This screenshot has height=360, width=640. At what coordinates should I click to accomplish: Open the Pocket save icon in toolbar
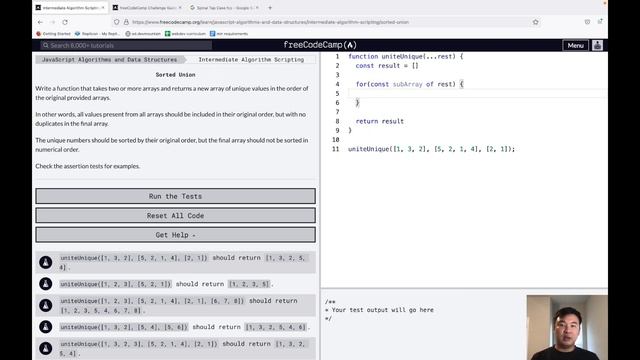(x=587, y=22)
